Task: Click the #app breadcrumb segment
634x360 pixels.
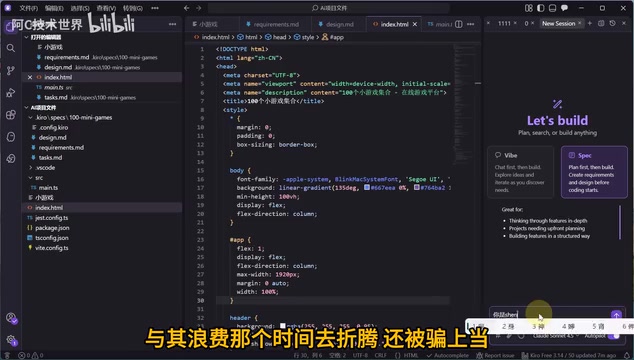Action: click(x=333, y=37)
